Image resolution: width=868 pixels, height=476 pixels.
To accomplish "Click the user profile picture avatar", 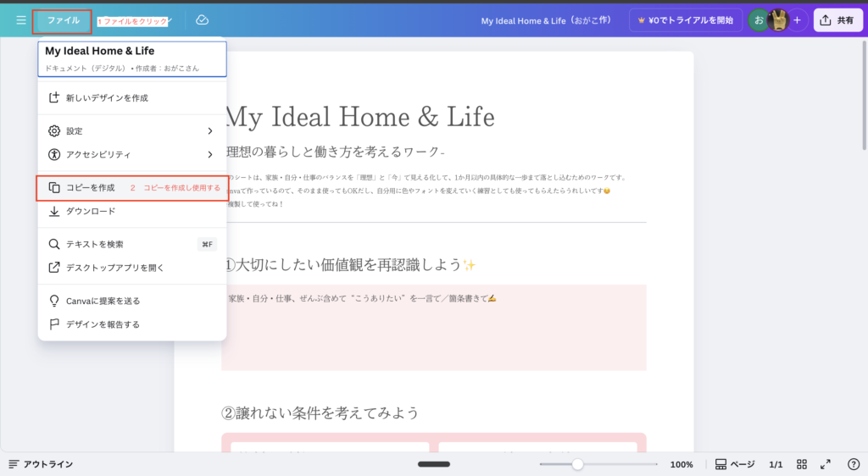I will pos(778,20).
